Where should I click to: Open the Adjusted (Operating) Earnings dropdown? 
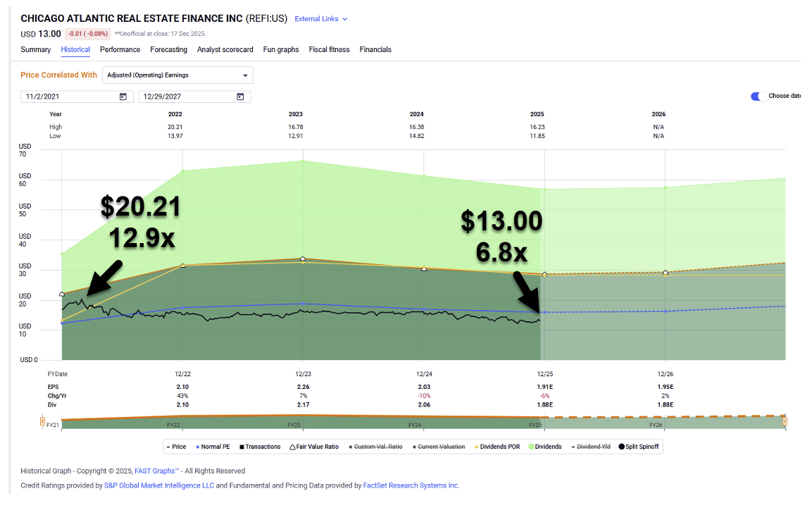[177, 75]
